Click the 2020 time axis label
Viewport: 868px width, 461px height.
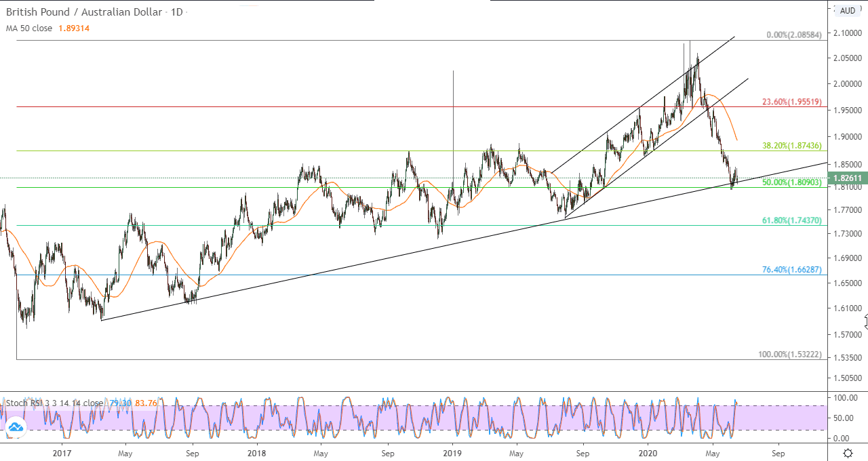(x=648, y=452)
